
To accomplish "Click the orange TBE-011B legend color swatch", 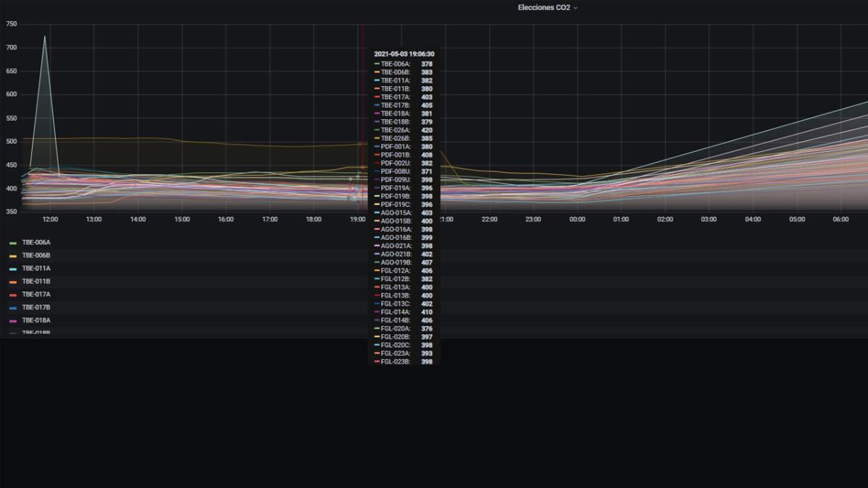I will click(x=13, y=282).
